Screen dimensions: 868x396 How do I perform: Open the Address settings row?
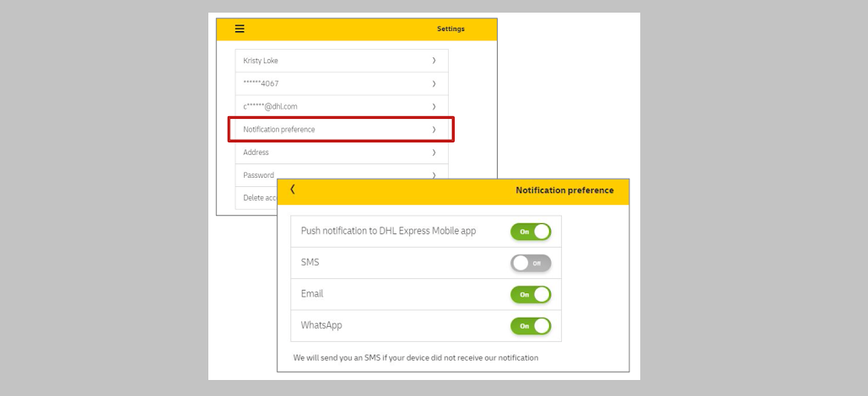(342, 153)
